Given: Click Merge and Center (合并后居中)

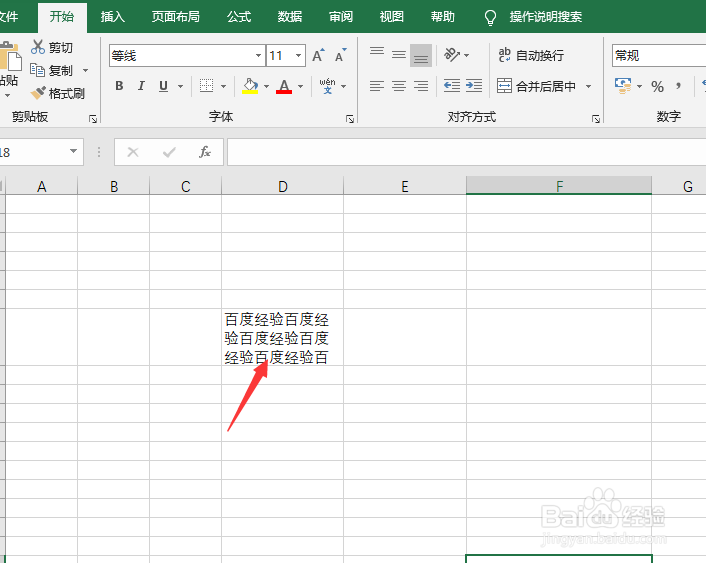Looking at the screenshot, I should pos(537,86).
